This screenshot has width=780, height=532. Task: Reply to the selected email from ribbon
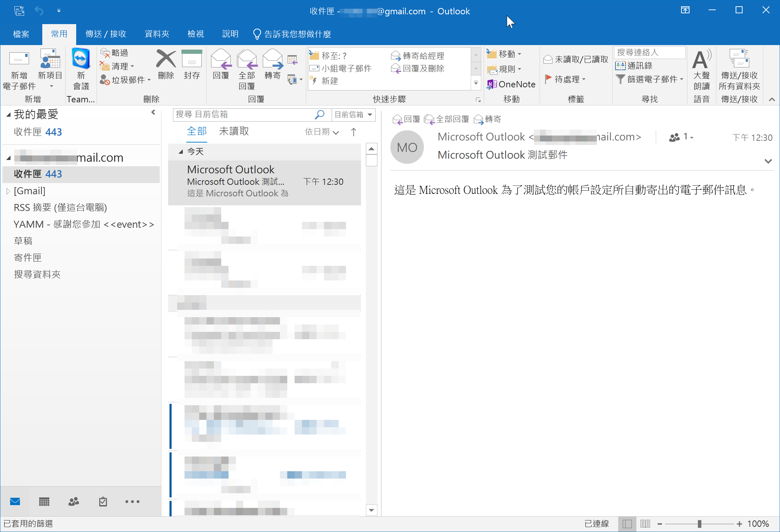click(221, 65)
